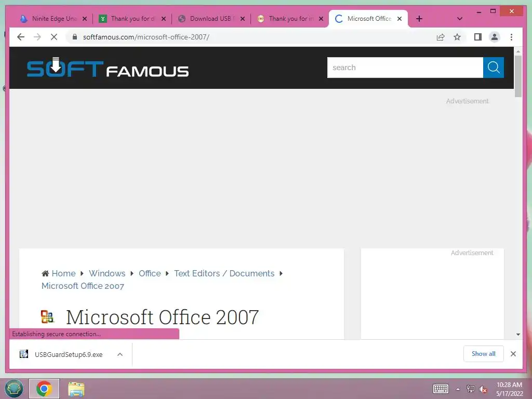Click the scrollbar up arrow
This screenshot has height=399, width=532.
[x=518, y=51]
